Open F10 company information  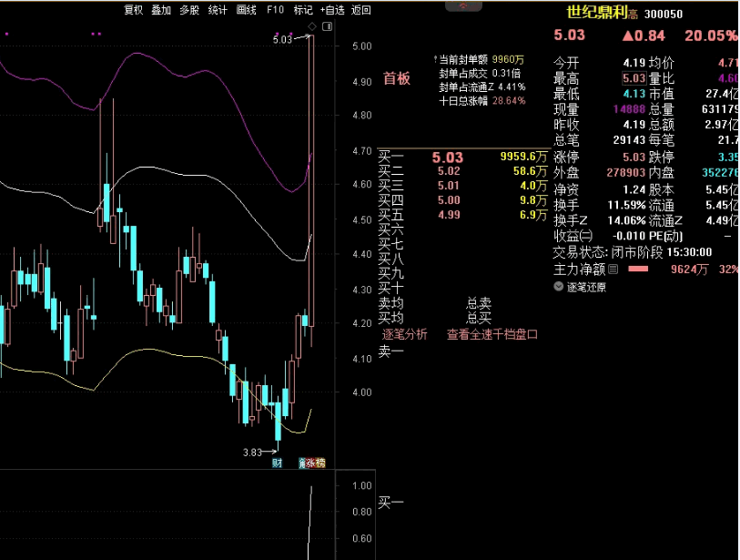point(275,10)
